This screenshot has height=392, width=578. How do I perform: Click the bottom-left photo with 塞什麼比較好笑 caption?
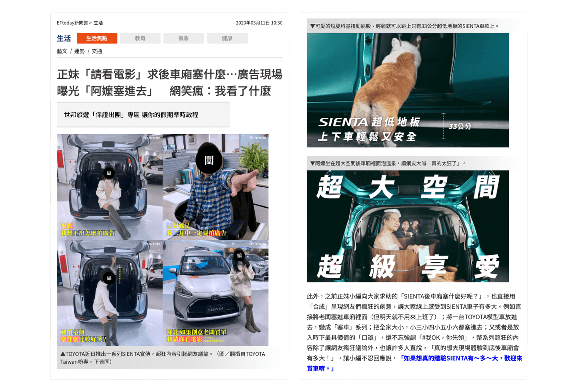tap(110, 293)
